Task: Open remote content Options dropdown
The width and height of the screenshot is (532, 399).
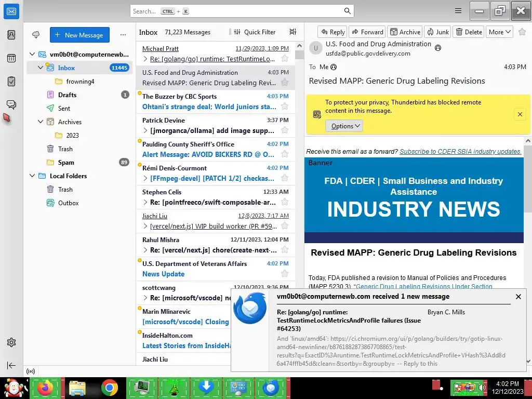Action: tap(344, 126)
